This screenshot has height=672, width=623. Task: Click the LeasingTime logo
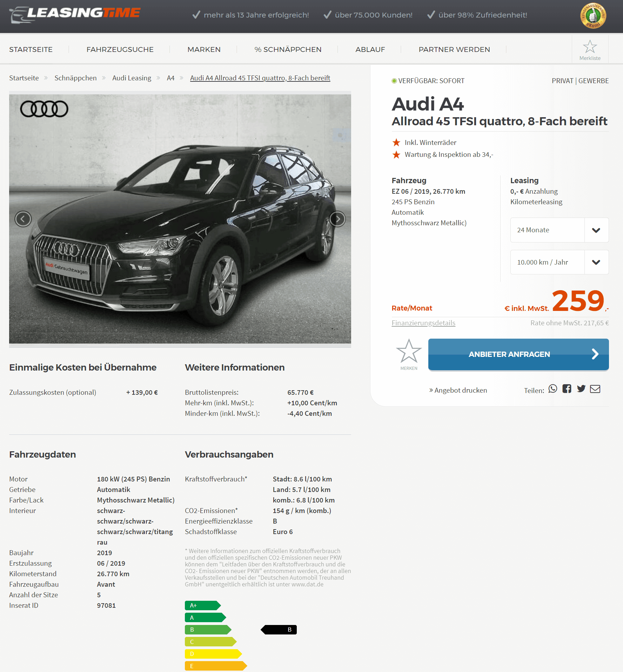(x=75, y=15)
